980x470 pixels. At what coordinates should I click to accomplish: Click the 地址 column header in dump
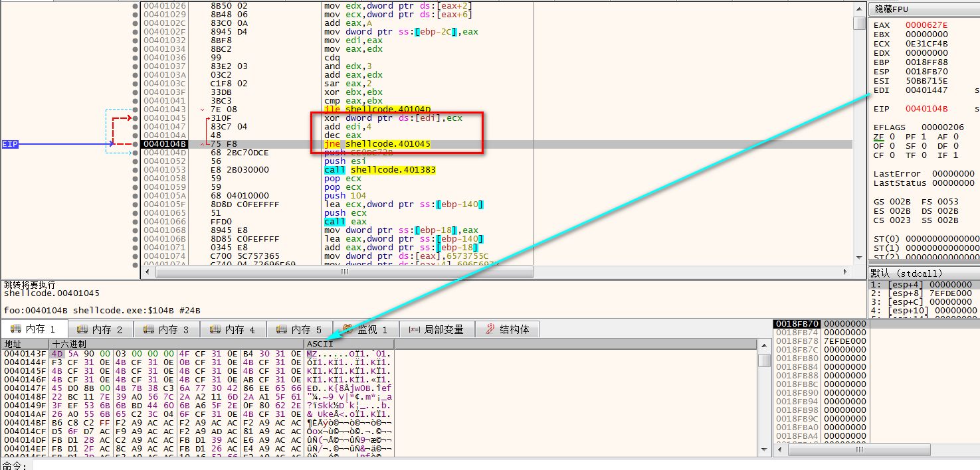click(25, 344)
